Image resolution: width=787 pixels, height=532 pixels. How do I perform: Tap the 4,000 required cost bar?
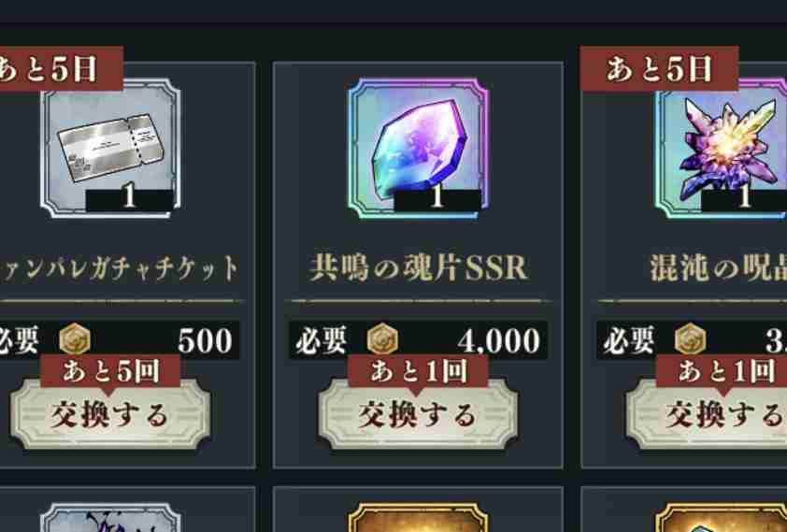[418, 339]
